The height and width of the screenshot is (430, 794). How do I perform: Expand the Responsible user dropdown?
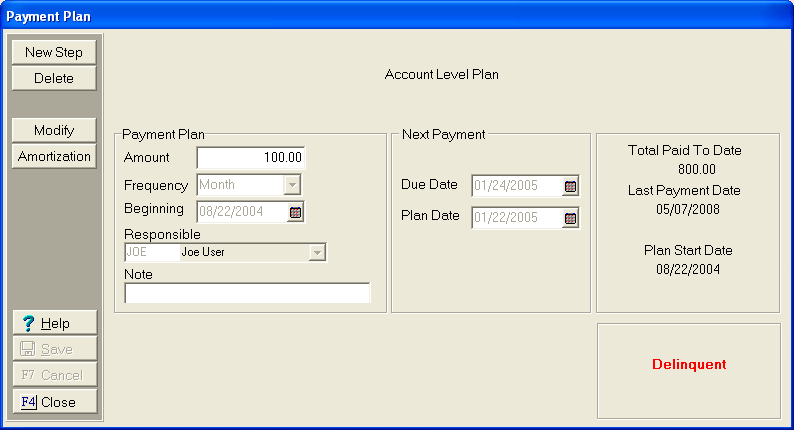317,253
